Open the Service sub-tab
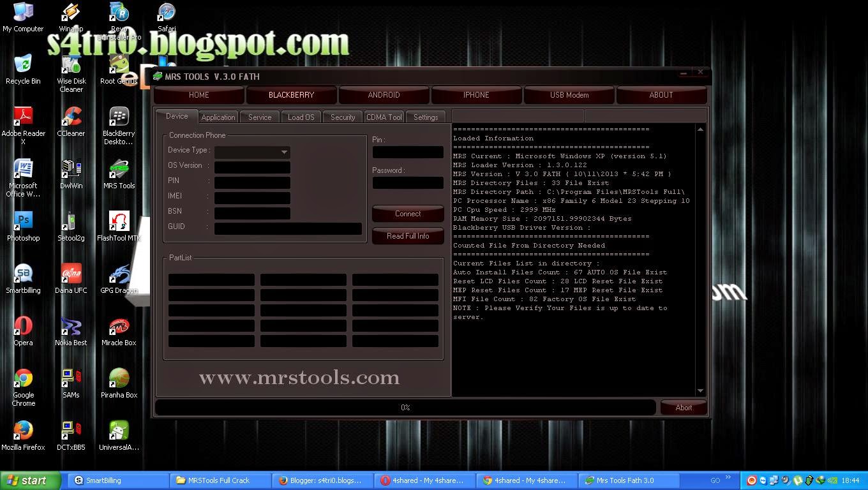The width and height of the screenshot is (868, 490). [260, 117]
